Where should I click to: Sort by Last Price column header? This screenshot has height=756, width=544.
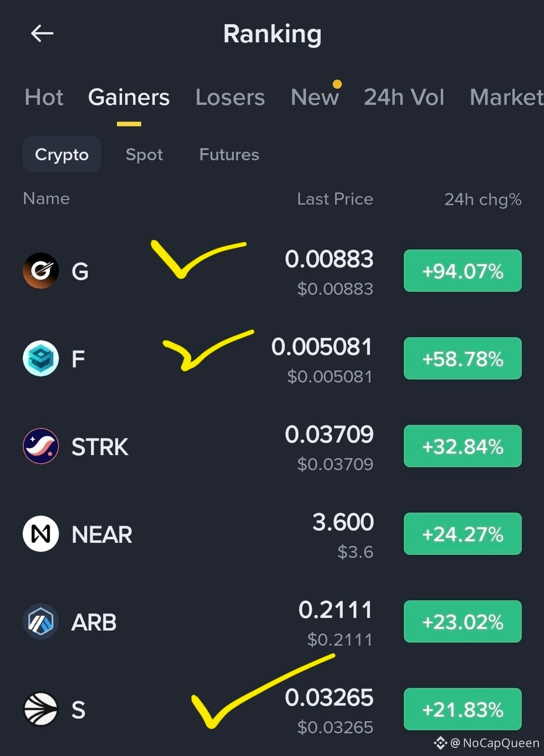[x=335, y=199]
